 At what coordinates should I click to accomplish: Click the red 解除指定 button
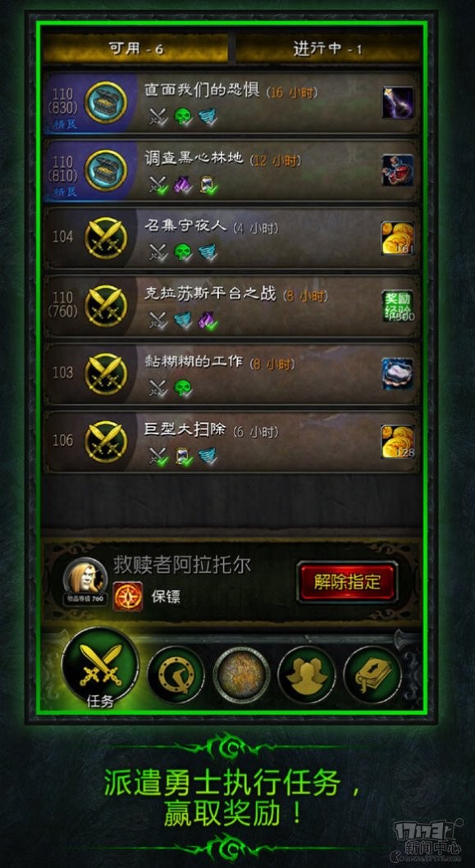click(347, 582)
